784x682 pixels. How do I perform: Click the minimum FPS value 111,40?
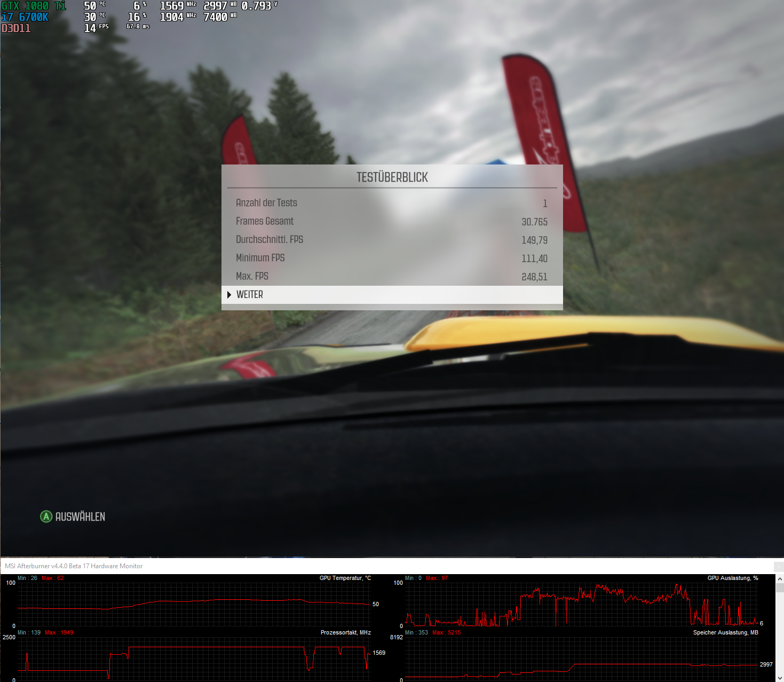click(534, 258)
